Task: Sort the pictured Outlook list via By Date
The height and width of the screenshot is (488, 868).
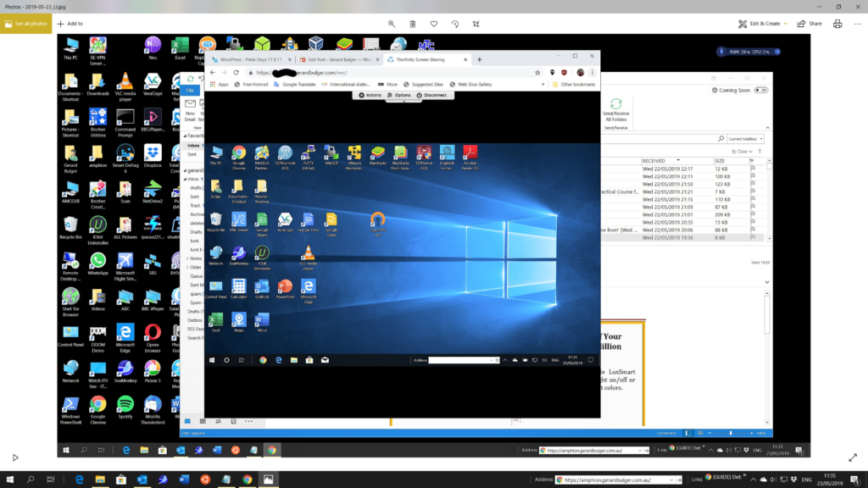Action: [742, 152]
